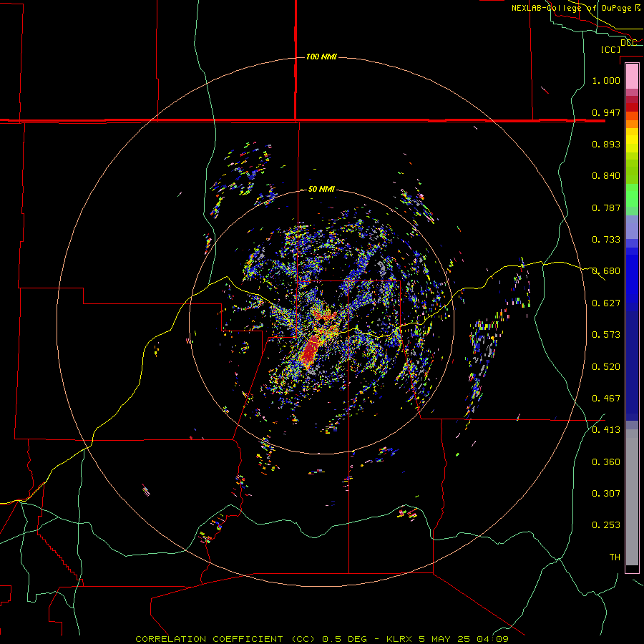Pick the bright green swatch in color bar
The width and height of the screenshot is (644, 644).
632,195
